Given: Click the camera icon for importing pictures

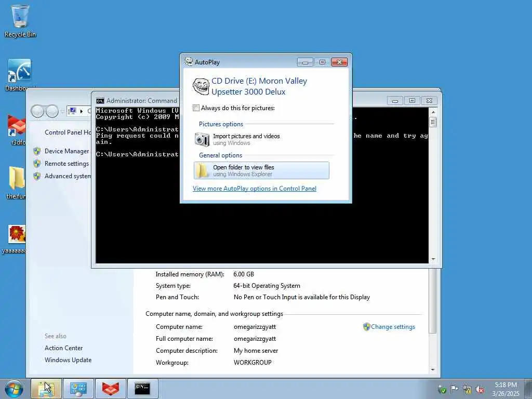Looking at the screenshot, I should click(202, 139).
